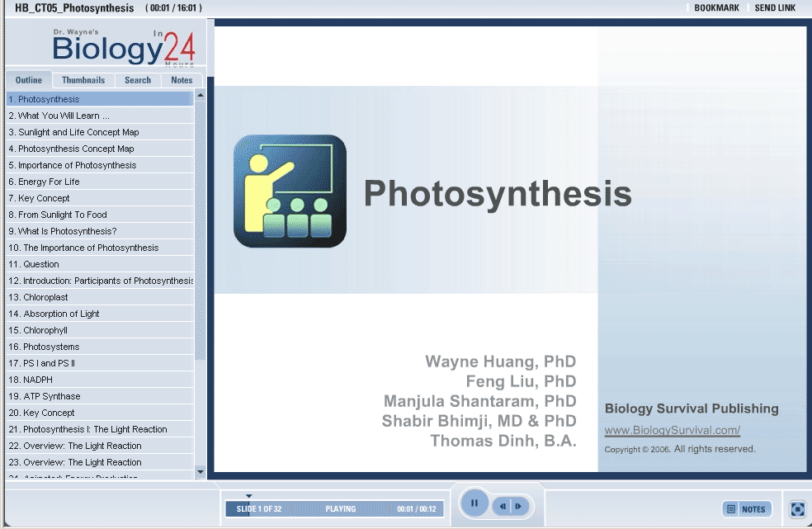
Task: Open the BiologySurvival.com link
Action: [x=672, y=430]
